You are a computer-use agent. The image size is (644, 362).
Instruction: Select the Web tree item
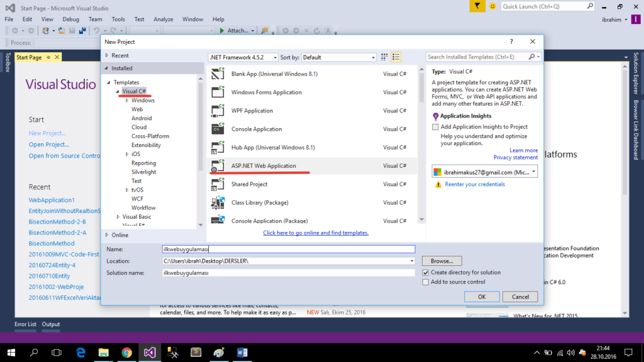pos(137,109)
